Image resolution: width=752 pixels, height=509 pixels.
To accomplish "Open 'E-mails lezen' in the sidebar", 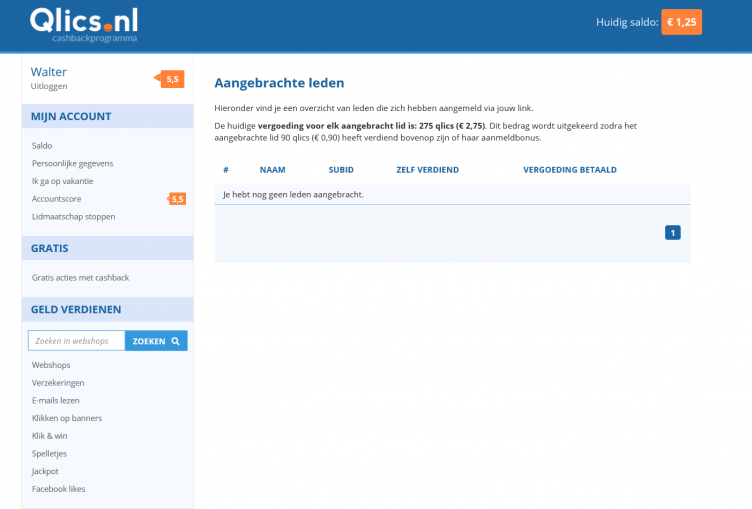I will click(55, 400).
